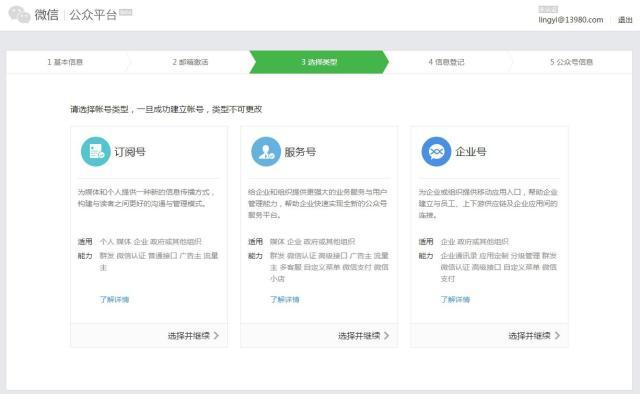Open 了解详情 link under 订阅号
Screen dimensions: 640x394
114,300
